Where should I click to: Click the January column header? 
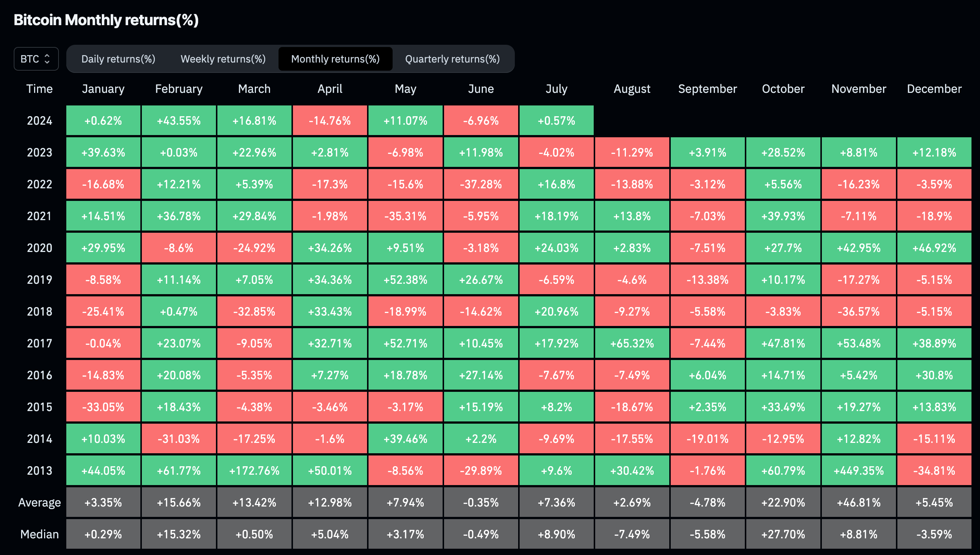point(103,89)
